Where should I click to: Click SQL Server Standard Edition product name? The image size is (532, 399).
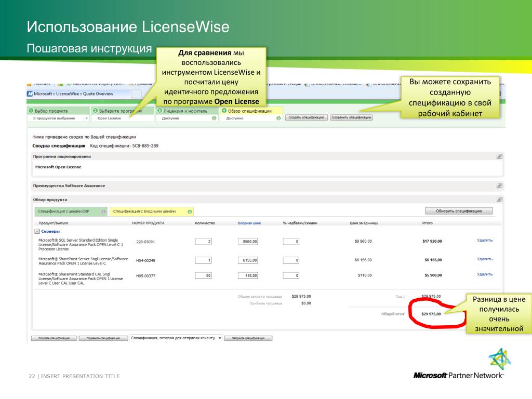coord(81,244)
